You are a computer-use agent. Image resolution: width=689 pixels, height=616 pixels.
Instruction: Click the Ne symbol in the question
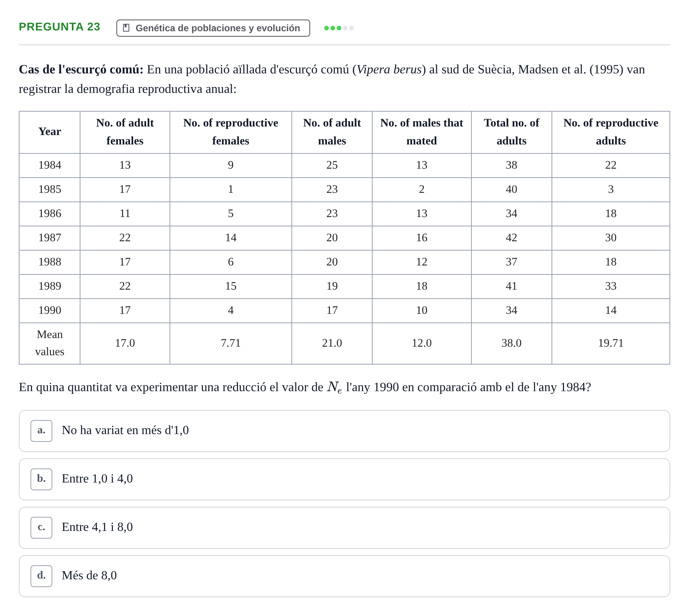[334, 387]
